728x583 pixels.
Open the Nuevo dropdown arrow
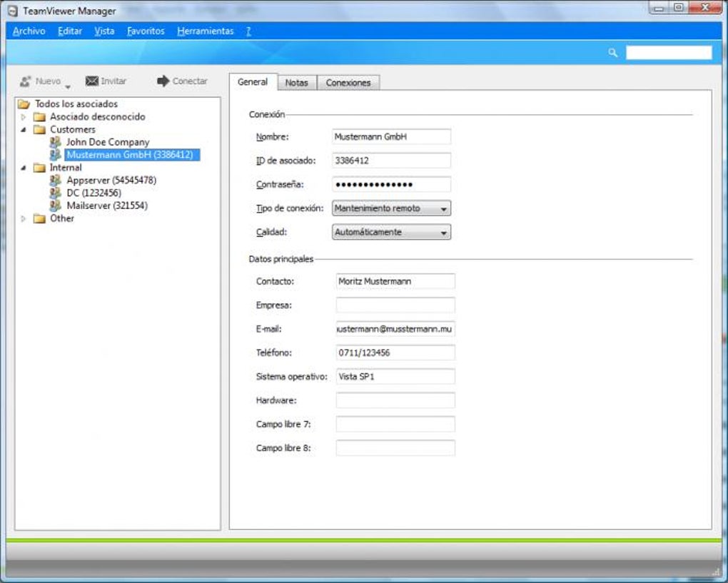68,87
